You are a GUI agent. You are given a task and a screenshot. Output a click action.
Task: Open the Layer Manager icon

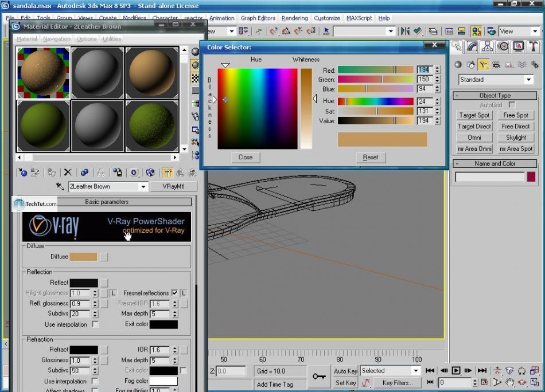click(433, 32)
